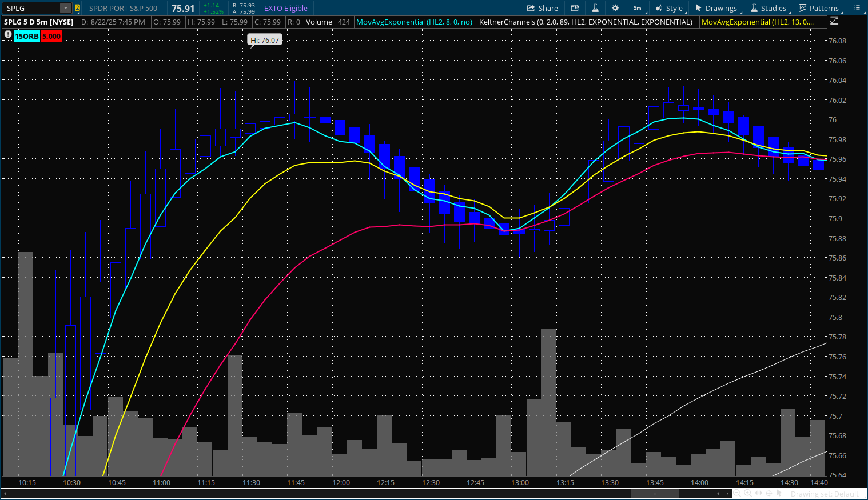This screenshot has height=500, width=868.
Task: Click the red 5,000 label
Action: point(51,36)
